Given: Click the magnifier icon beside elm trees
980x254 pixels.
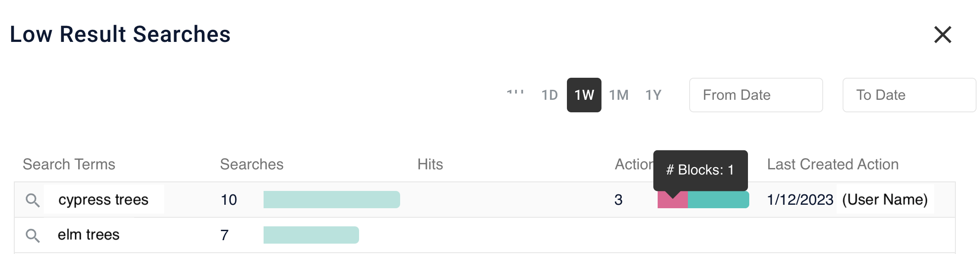Looking at the screenshot, I should [x=32, y=235].
